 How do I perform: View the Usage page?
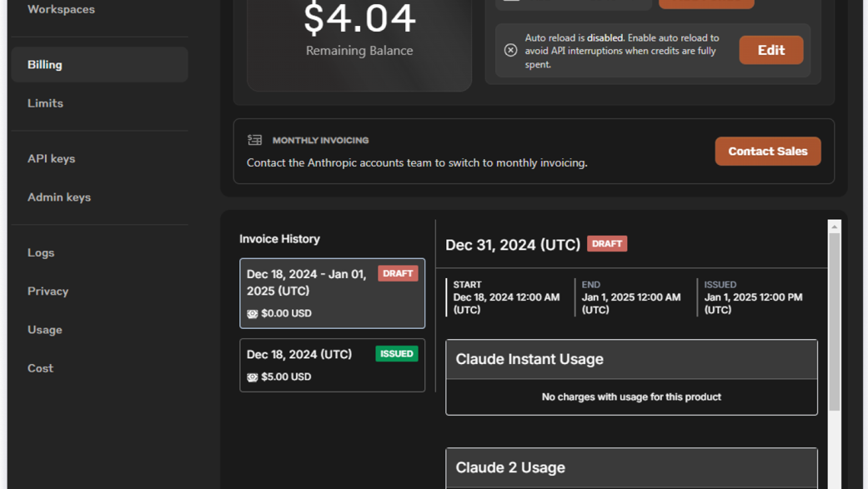pyautogui.click(x=45, y=330)
